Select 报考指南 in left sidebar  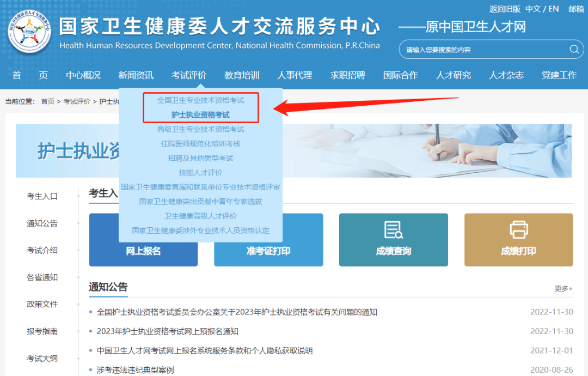(42, 331)
